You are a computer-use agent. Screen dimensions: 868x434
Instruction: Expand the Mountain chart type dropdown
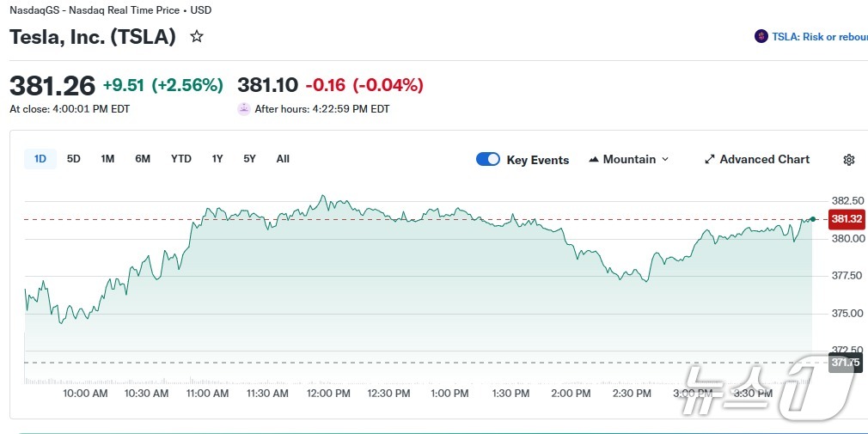[x=664, y=160]
